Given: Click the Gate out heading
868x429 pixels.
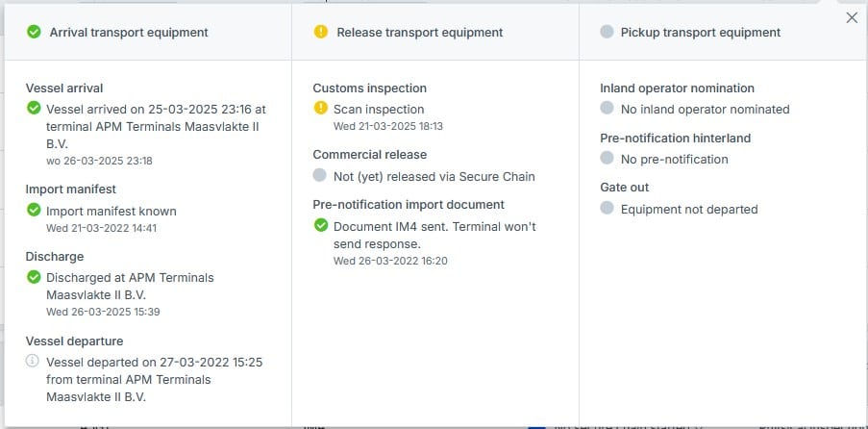Looking at the screenshot, I should 624,188.
